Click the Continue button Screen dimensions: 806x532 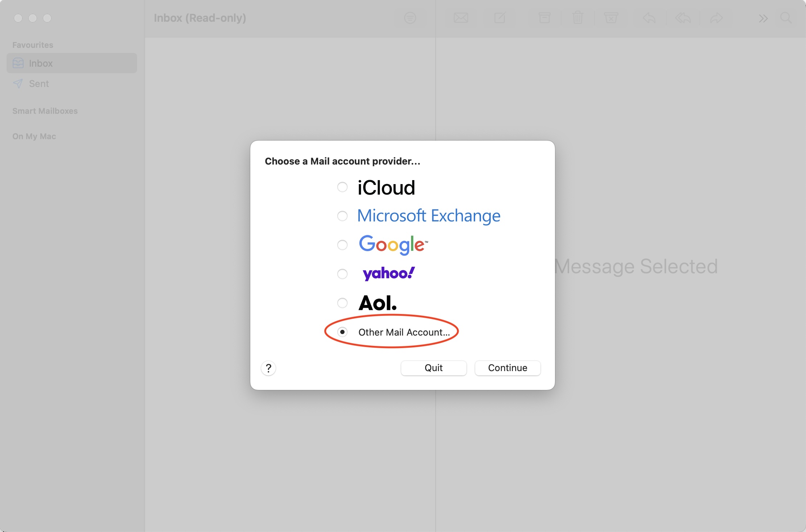(507, 368)
